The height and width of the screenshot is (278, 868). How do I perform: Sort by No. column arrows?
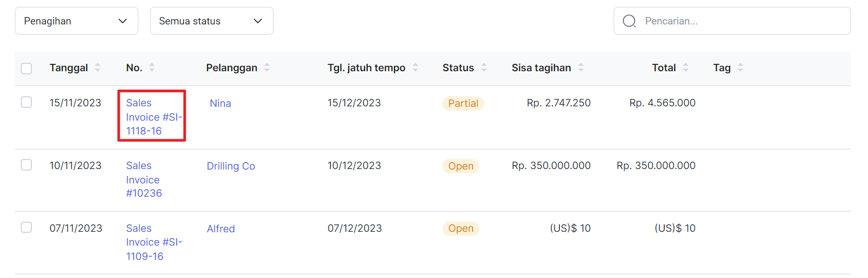tap(152, 68)
